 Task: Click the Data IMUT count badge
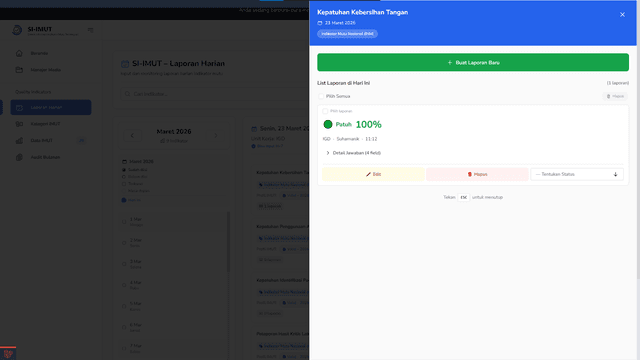82,140
